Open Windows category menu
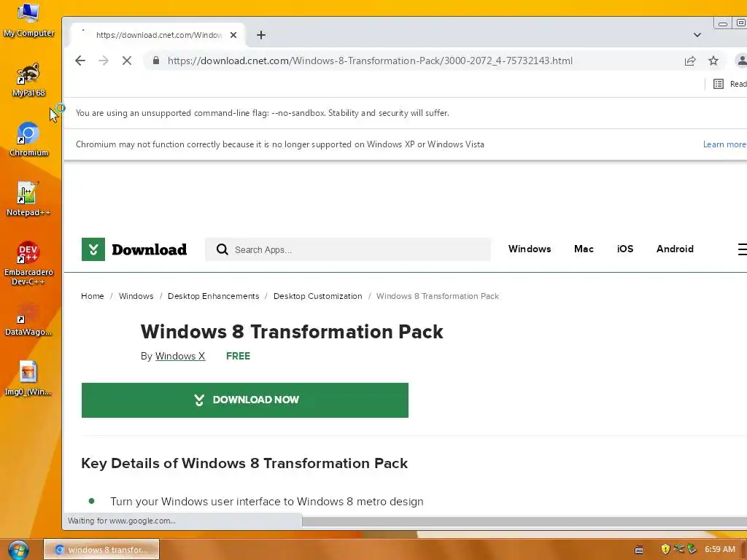Image resolution: width=747 pixels, height=560 pixels. tap(530, 249)
